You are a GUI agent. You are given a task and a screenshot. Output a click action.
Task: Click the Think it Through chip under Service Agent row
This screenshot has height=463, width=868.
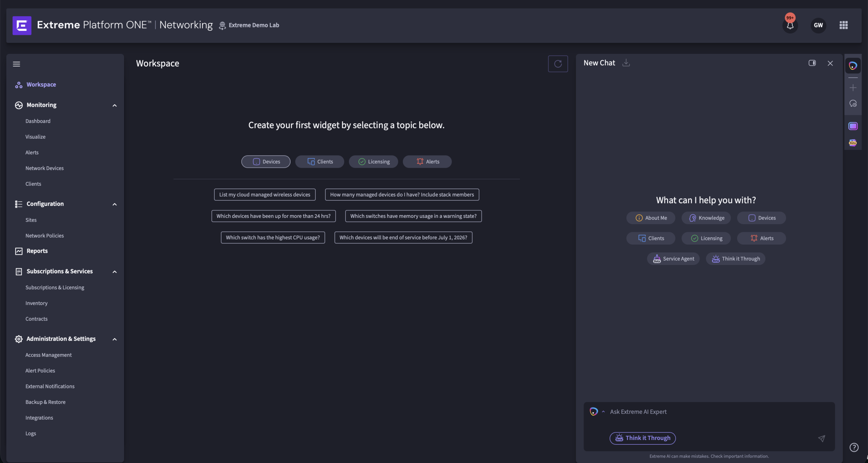(x=735, y=259)
